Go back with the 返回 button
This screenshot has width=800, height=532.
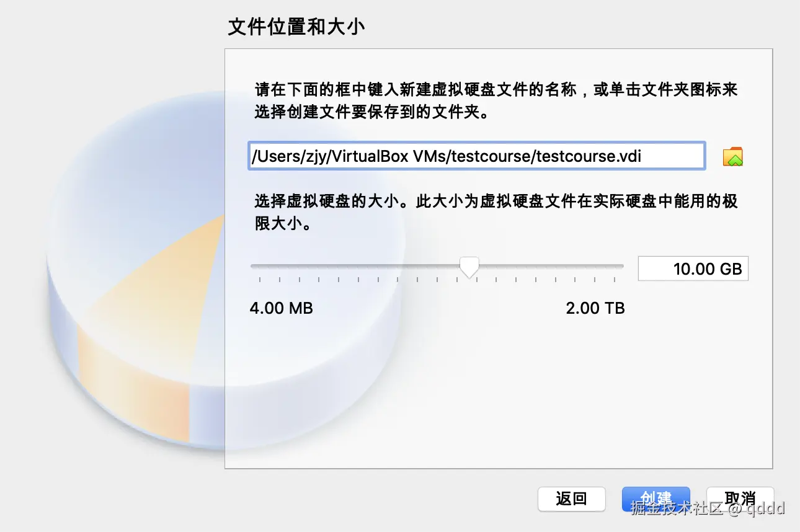[571, 499]
